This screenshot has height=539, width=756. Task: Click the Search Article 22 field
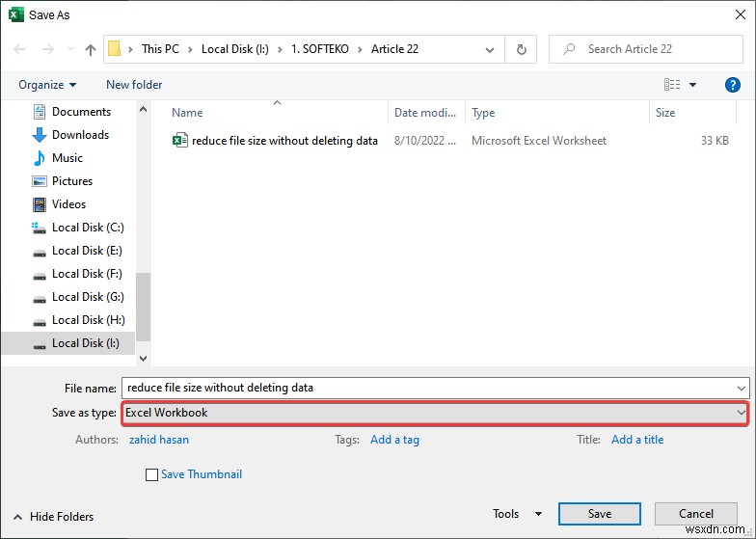click(646, 49)
